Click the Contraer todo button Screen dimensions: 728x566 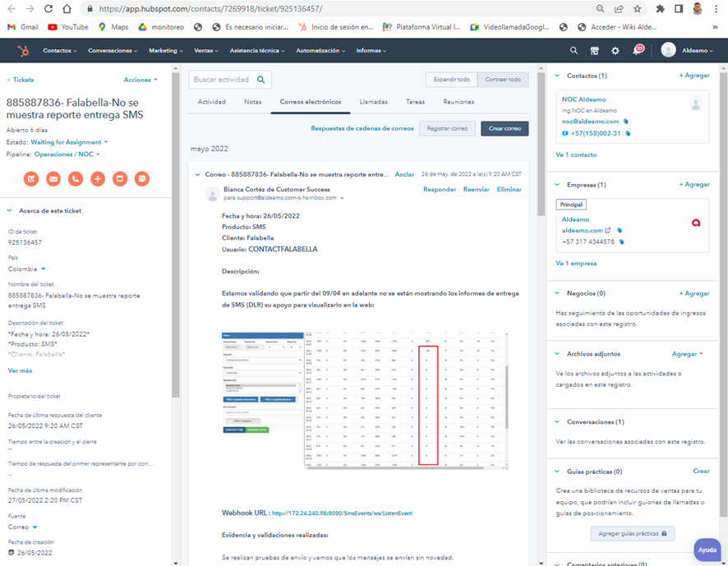click(x=503, y=80)
